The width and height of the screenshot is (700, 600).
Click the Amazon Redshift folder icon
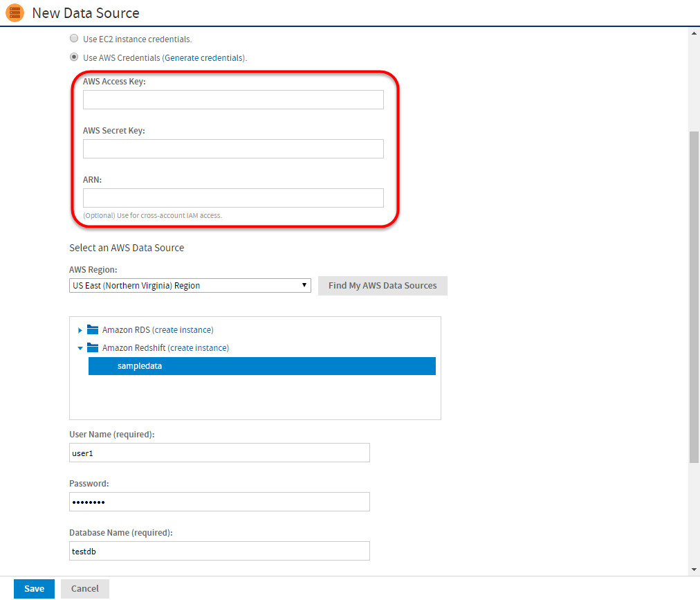point(93,347)
